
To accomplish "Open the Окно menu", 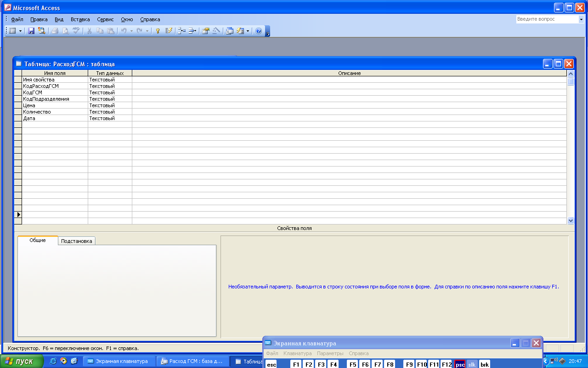I will [127, 19].
